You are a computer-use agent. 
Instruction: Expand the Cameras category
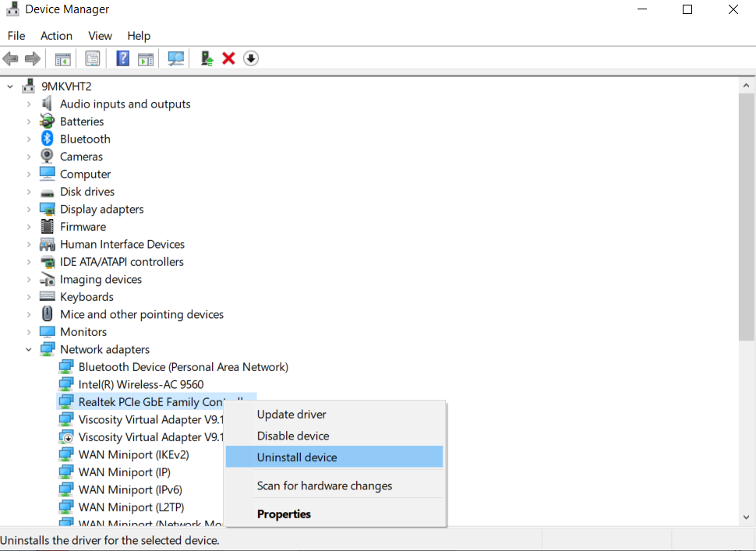pyautogui.click(x=29, y=157)
